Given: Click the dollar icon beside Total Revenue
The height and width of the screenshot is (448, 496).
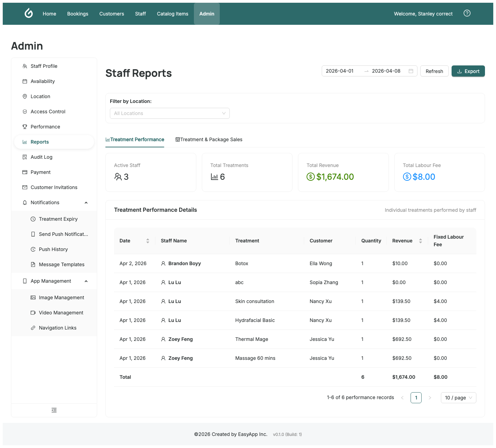Looking at the screenshot, I should (x=311, y=177).
